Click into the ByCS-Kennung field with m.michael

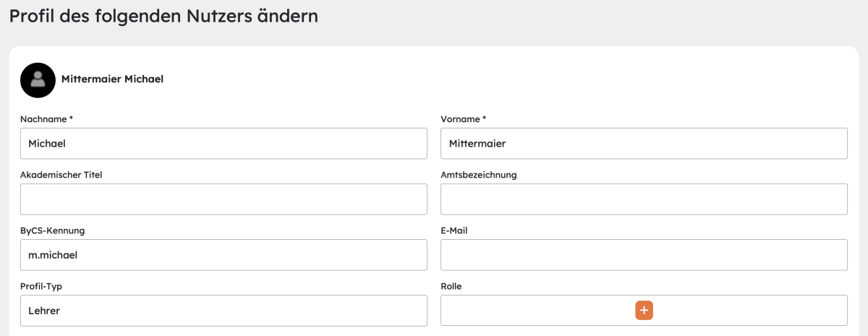[224, 255]
